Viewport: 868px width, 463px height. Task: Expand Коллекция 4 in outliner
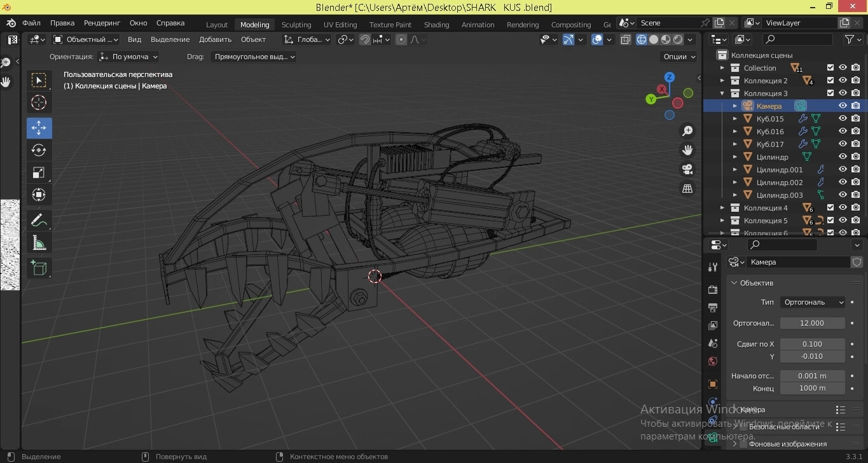[x=722, y=207]
